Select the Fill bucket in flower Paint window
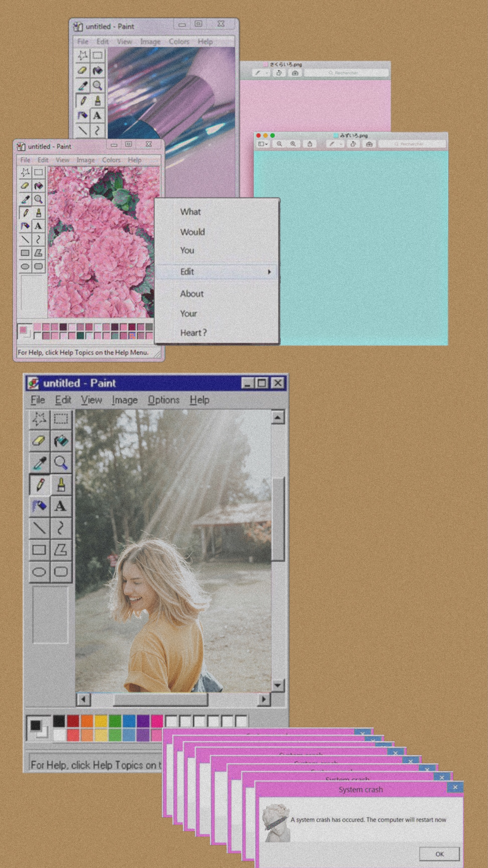Viewport: 488px width, 868px height. 38,186
